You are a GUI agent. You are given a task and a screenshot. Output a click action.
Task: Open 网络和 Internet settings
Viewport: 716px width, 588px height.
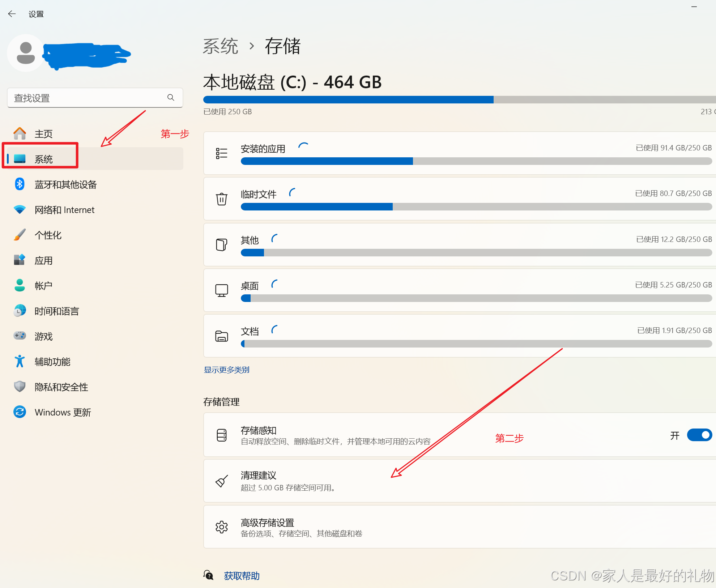pyautogui.click(x=64, y=210)
